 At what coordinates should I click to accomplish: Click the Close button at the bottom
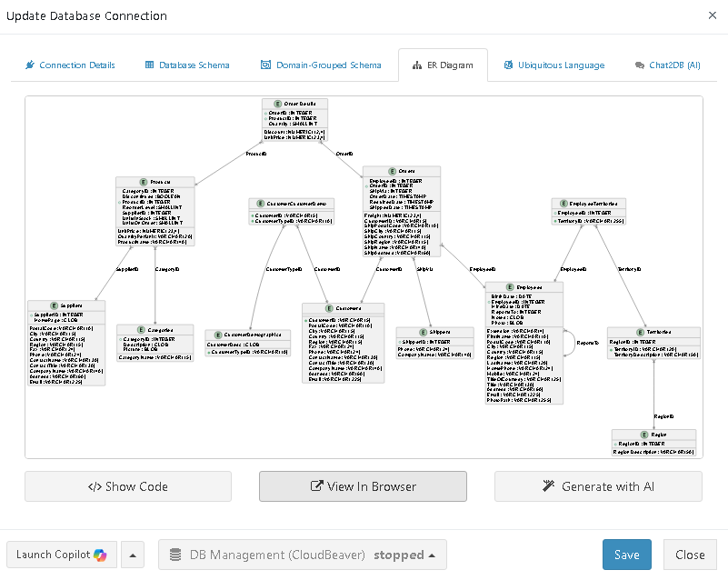(690, 555)
